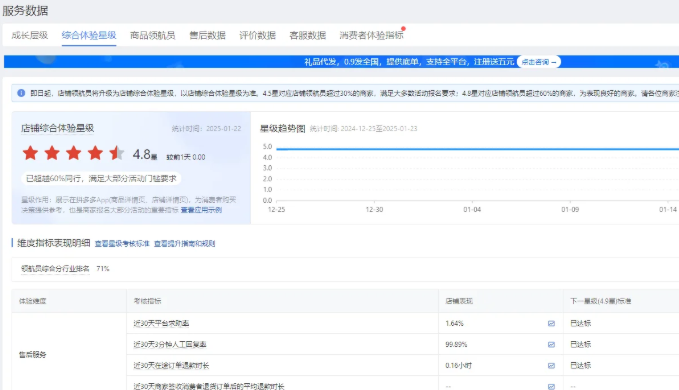Image resolution: width=679 pixels, height=390 pixels.
Task: Click the trend icon in the 99.99% row
Action: tap(551, 345)
